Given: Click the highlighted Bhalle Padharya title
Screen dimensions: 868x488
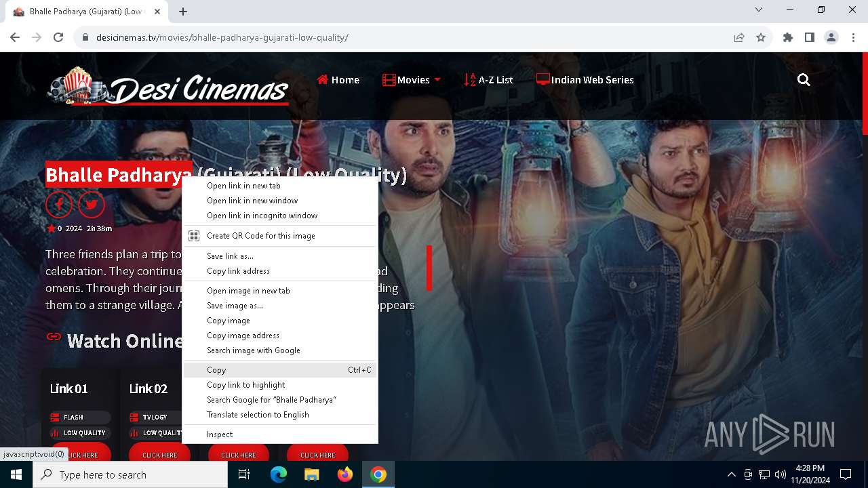Looking at the screenshot, I should click(119, 175).
